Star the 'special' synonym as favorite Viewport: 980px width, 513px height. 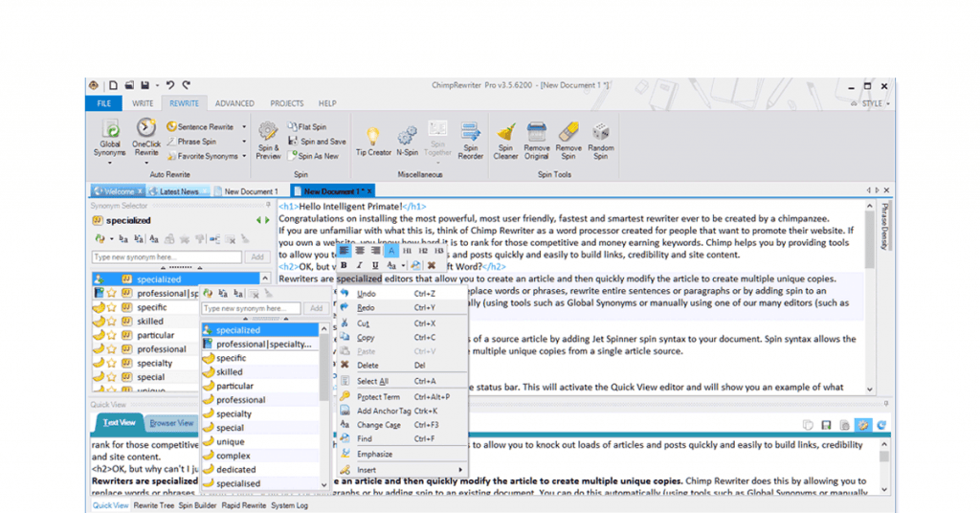pyautogui.click(x=112, y=377)
